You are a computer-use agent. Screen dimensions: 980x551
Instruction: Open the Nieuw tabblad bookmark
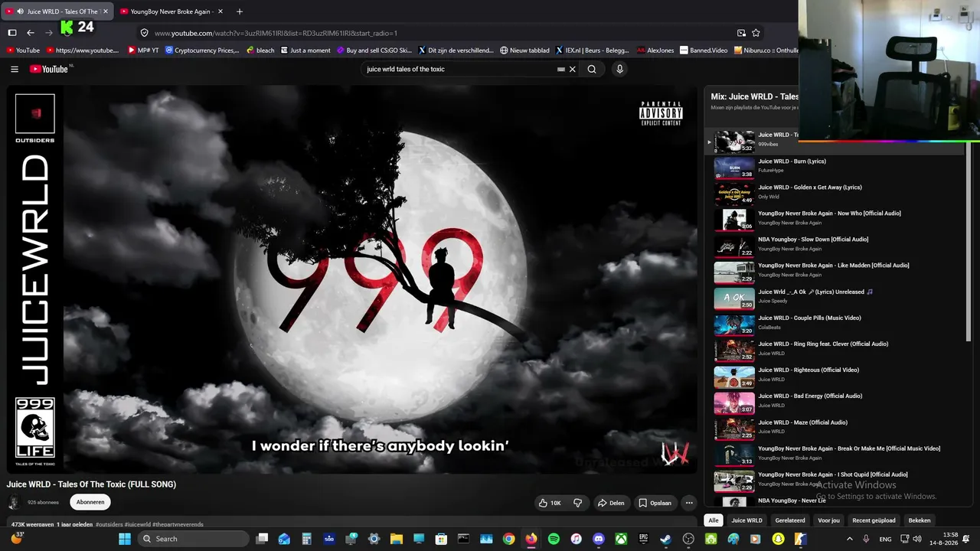pyautogui.click(x=524, y=51)
